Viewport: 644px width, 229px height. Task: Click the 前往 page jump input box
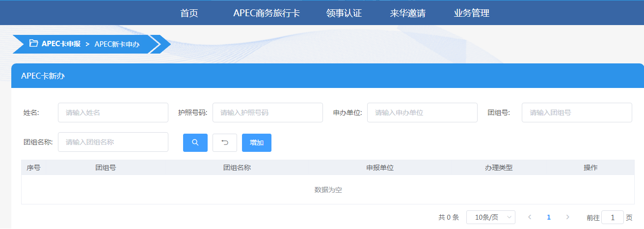tap(613, 217)
